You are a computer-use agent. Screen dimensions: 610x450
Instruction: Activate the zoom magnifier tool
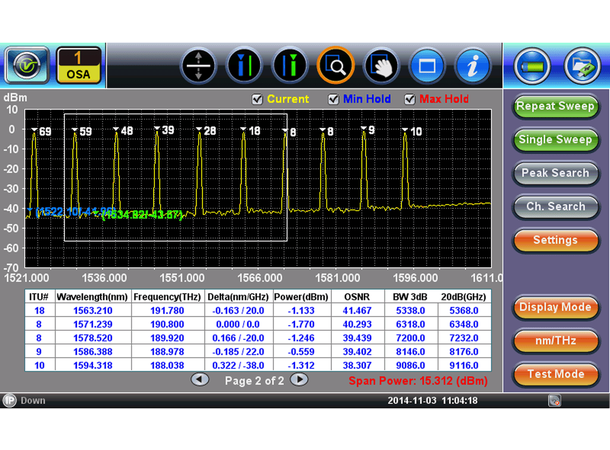(x=335, y=66)
